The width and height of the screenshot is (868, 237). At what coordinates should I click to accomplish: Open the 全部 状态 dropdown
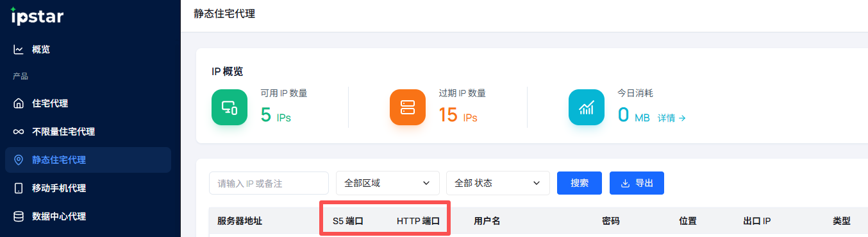498,183
